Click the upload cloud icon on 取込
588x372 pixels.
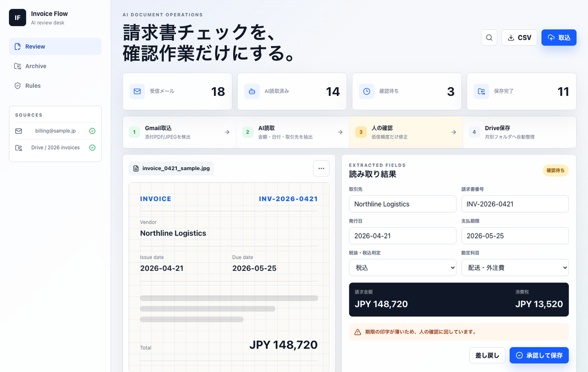point(551,38)
